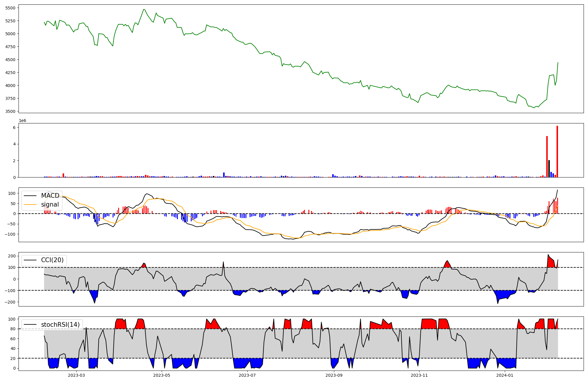Click the 2024-01 date tick label
The width and height of the screenshot is (588, 382).
tap(505, 375)
